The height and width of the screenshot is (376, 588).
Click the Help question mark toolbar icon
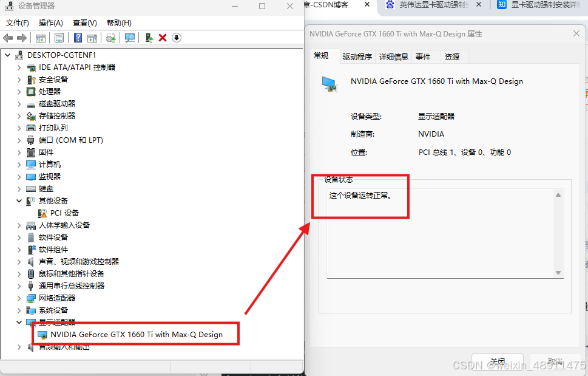(x=78, y=38)
